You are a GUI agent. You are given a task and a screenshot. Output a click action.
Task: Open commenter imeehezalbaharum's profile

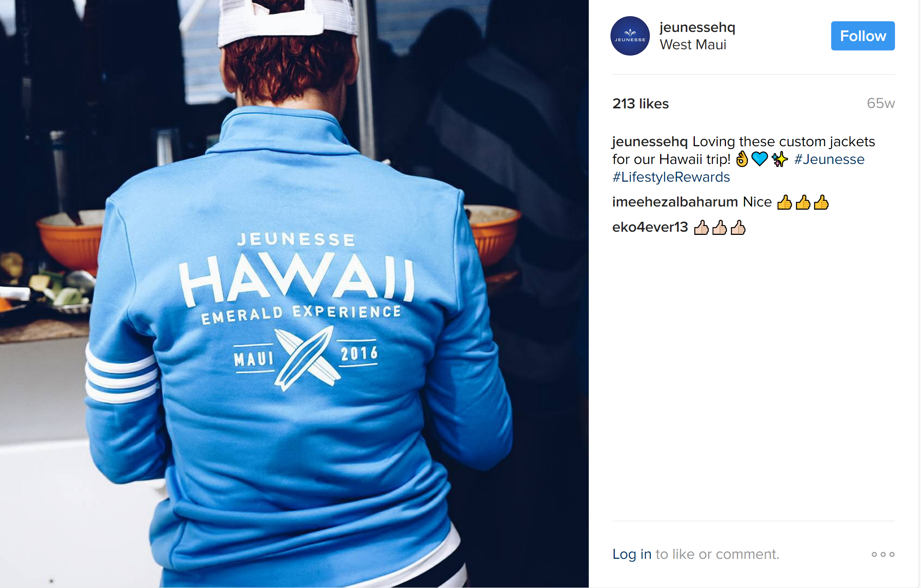click(x=675, y=202)
